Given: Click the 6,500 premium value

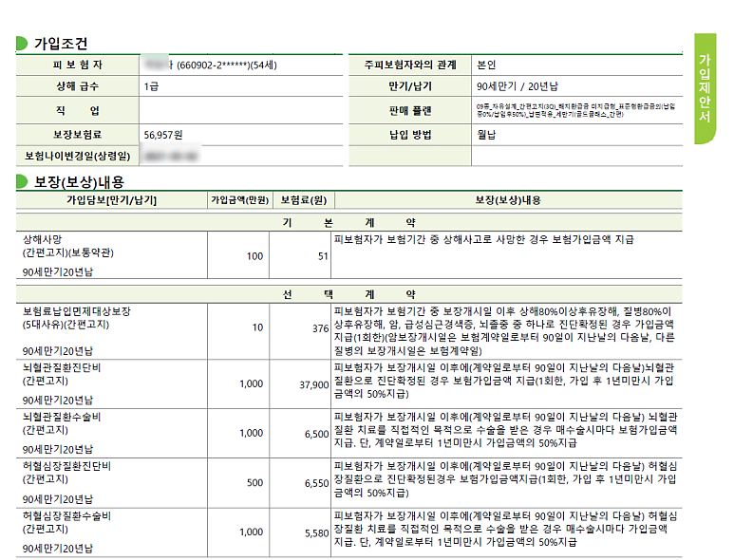Looking at the screenshot, I should click(317, 434).
